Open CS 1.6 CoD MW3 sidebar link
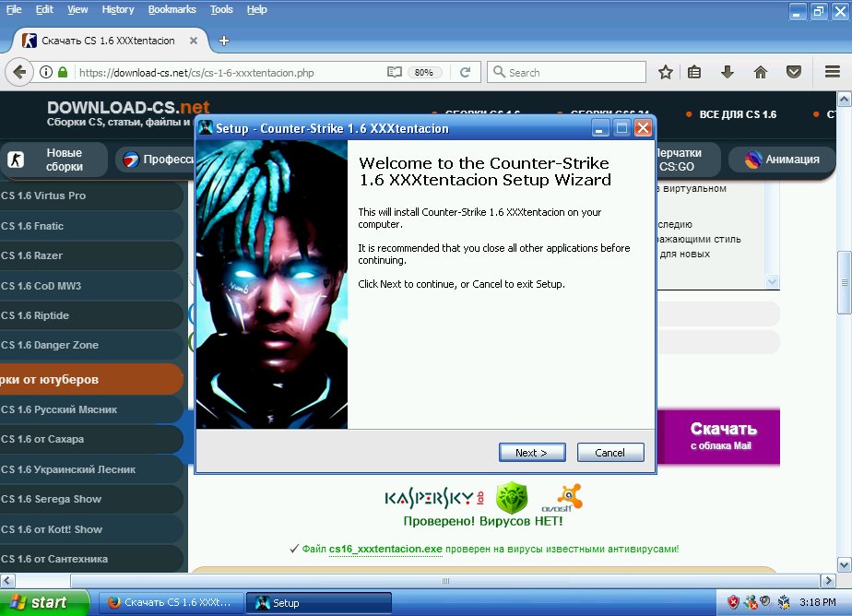Image resolution: width=852 pixels, height=616 pixels. coord(91,286)
